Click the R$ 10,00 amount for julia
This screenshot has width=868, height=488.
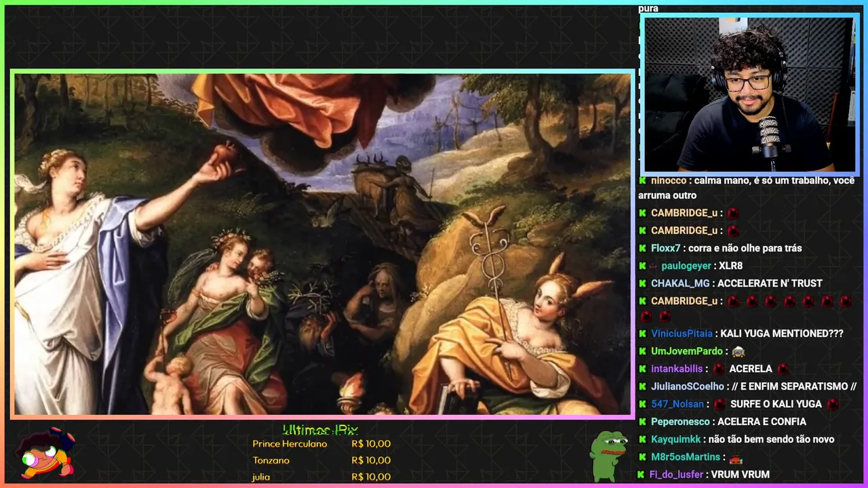pyautogui.click(x=371, y=477)
